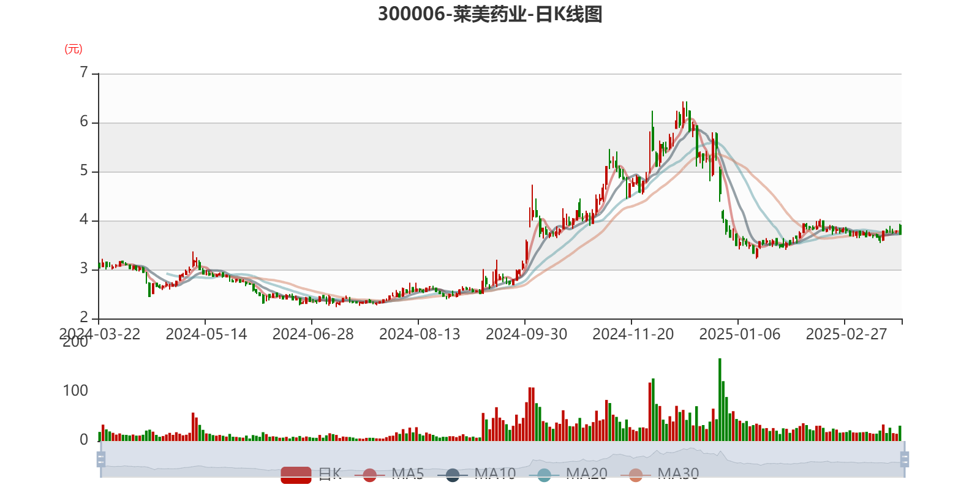Toggle the 日K candlestick series in legend
The image size is (980, 490).
click(311, 474)
